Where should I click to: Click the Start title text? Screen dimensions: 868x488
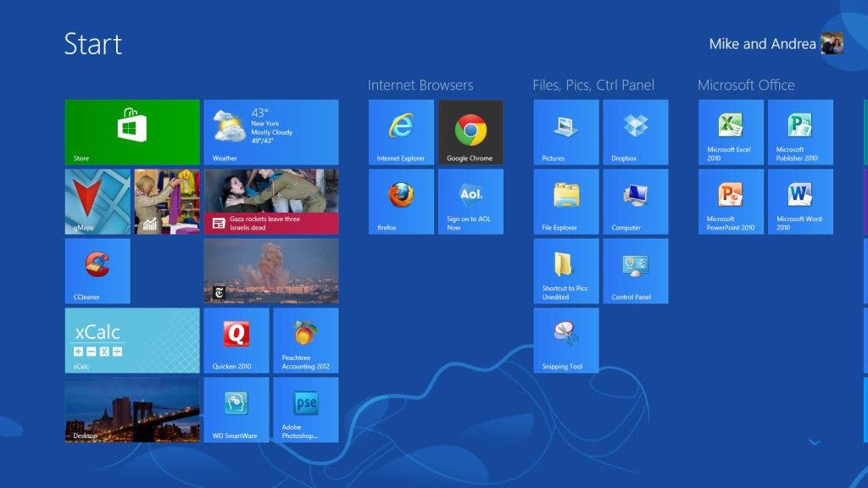click(x=93, y=44)
